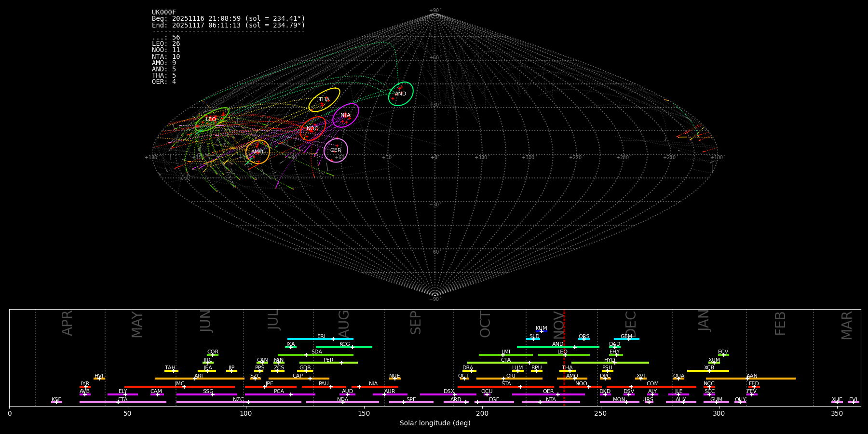Click the XHE shower bar in the timeline
Image resolution: width=868 pixels, height=434 pixels.
[x=837, y=402]
